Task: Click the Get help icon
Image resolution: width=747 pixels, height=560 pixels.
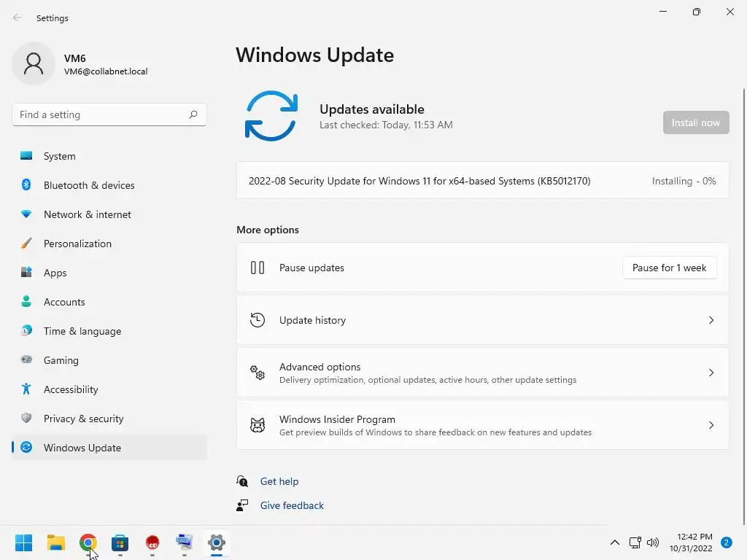Action: tap(242, 481)
